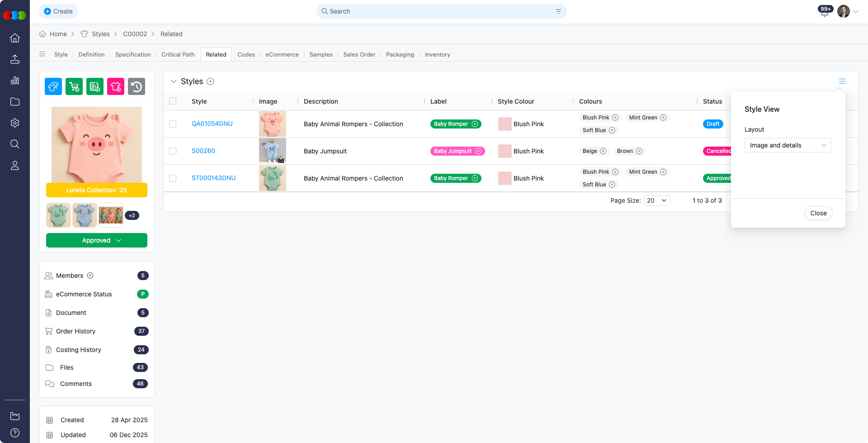Open the Layout dropdown in Style View
The height and width of the screenshot is (443, 868).
point(788,145)
